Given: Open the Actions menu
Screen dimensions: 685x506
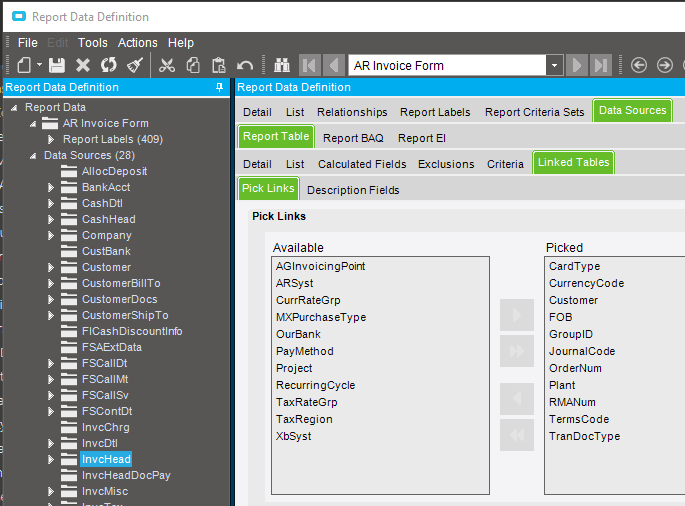Looking at the screenshot, I should click(138, 43).
